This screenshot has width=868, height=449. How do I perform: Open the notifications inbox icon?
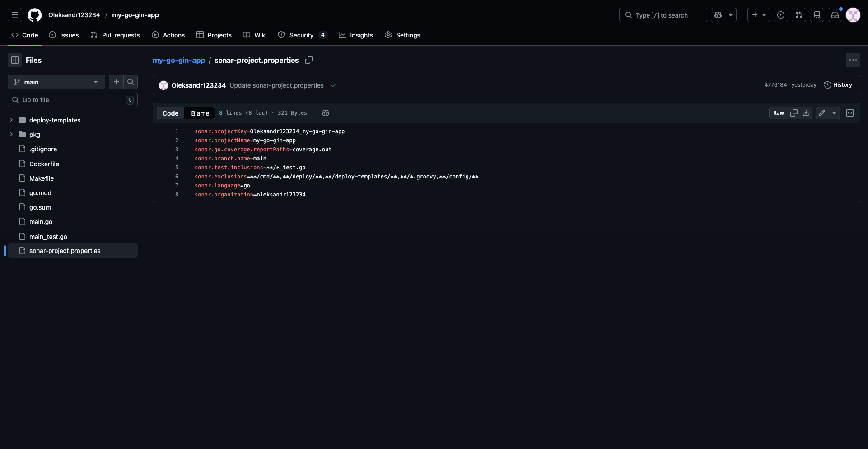pyautogui.click(x=835, y=15)
